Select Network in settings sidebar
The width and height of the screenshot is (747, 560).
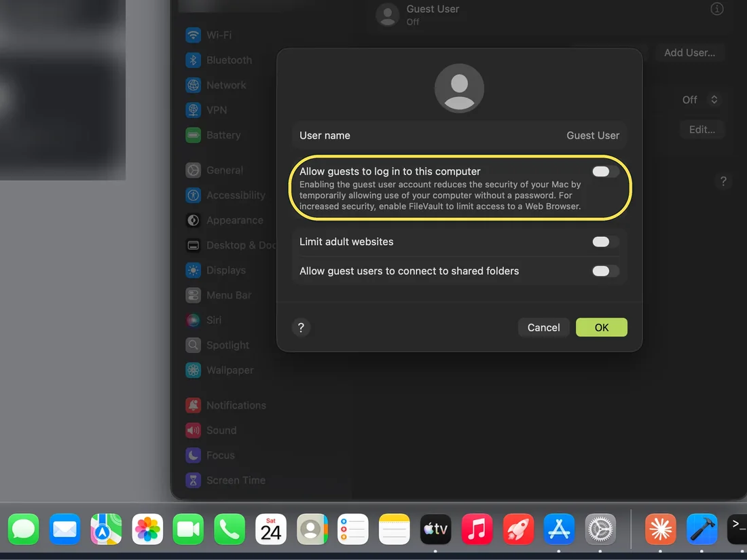click(x=216, y=86)
